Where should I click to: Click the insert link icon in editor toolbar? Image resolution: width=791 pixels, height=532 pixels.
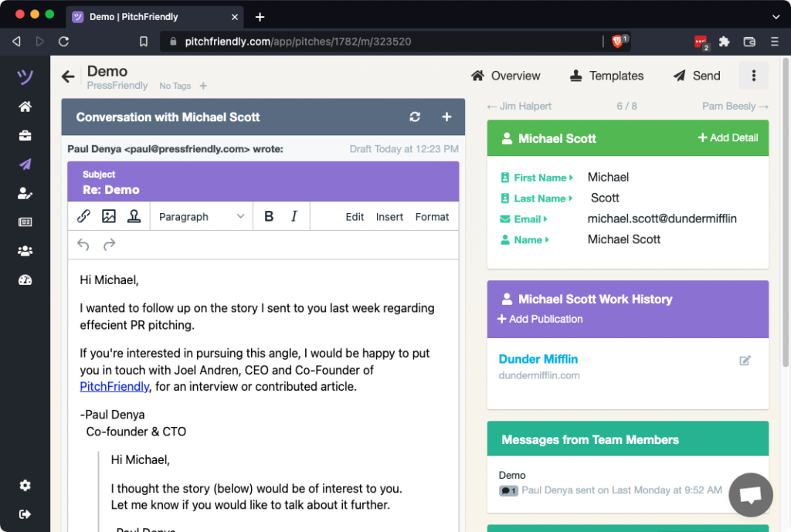pyautogui.click(x=83, y=217)
